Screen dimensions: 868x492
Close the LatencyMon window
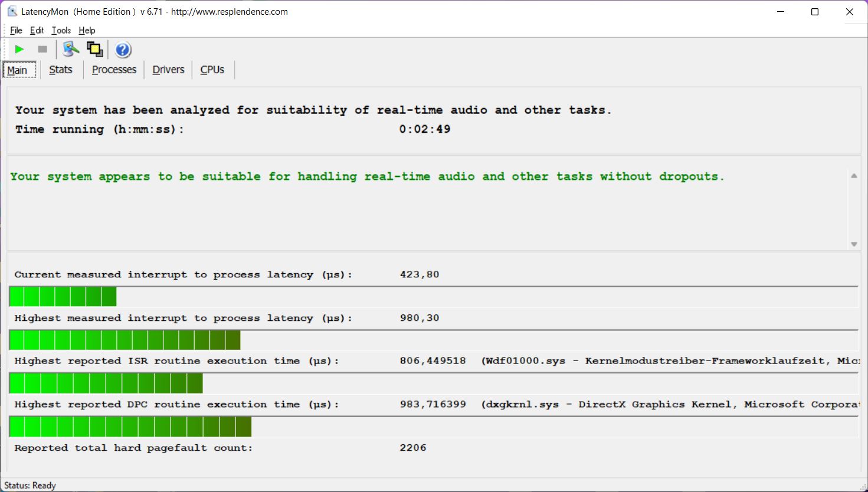(x=850, y=12)
